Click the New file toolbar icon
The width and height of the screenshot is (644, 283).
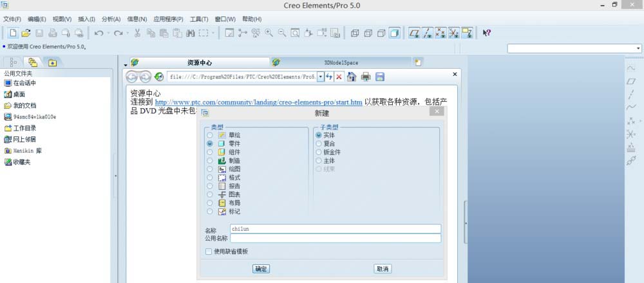13,33
